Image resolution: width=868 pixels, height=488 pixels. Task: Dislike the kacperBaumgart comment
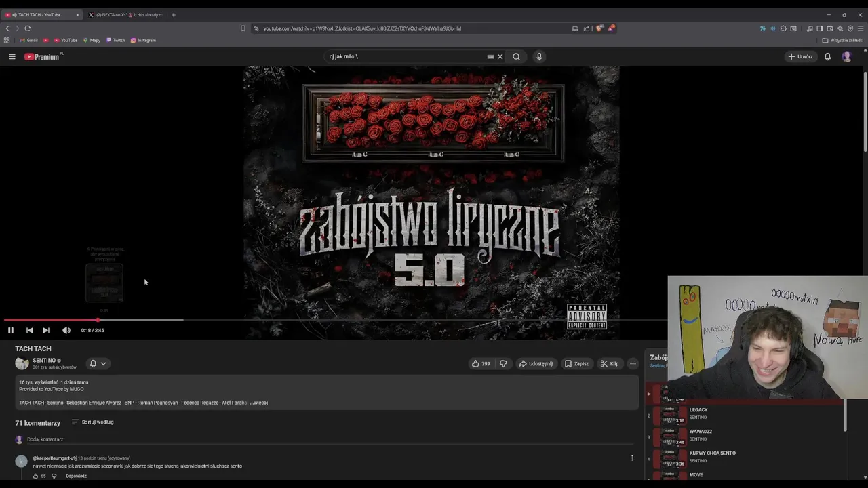54,476
